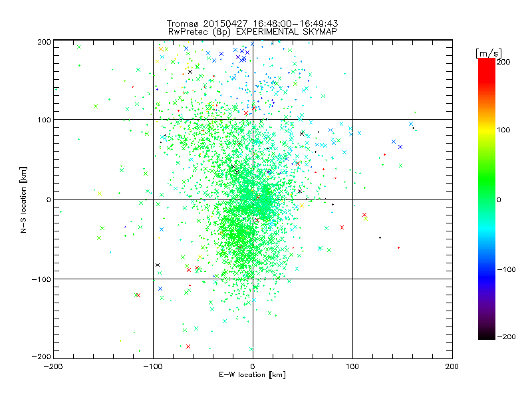Click the x-axis tick label "-100"
The image size is (532, 399).
point(153,366)
